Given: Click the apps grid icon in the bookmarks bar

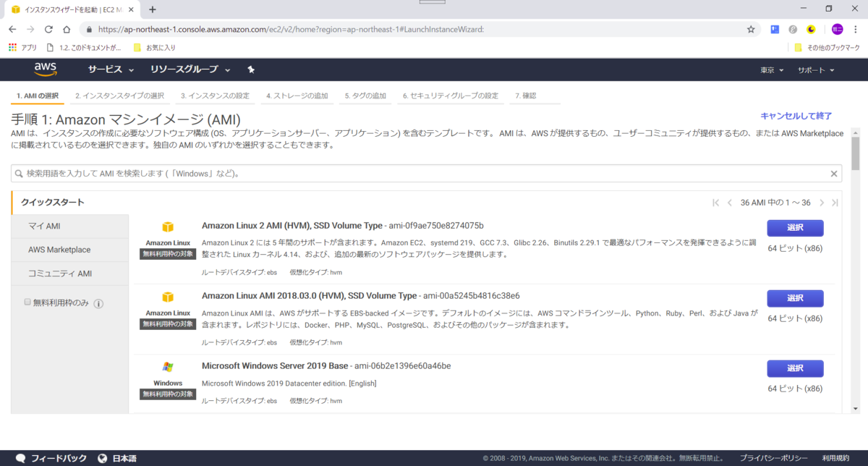Looking at the screenshot, I should 12,48.
